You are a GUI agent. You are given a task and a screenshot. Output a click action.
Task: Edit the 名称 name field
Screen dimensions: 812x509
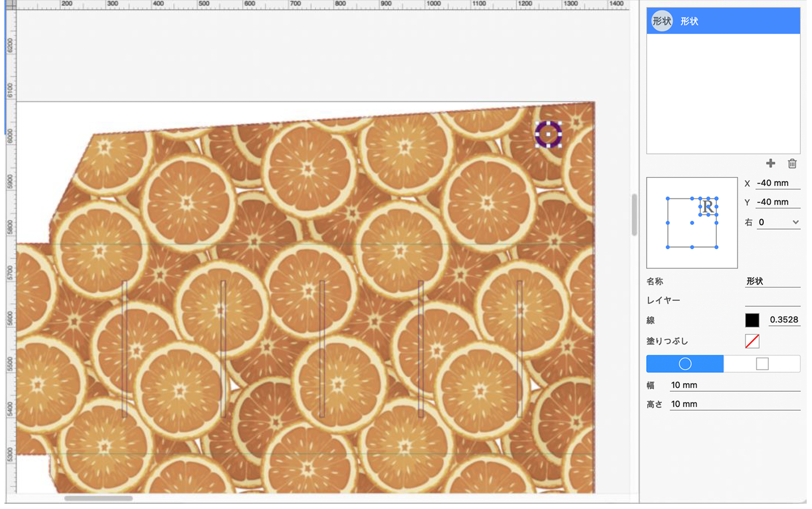(x=772, y=281)
